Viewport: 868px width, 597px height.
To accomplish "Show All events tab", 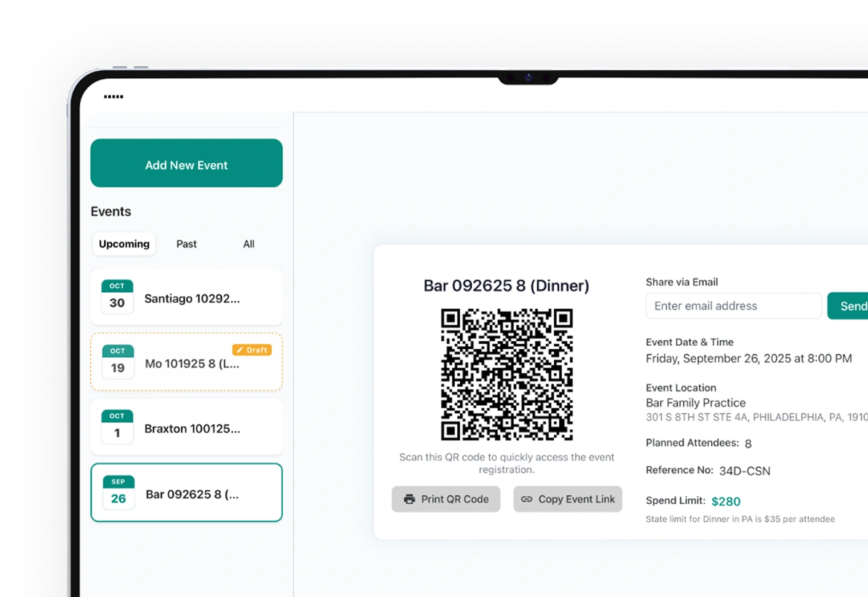I will (x=249, y=244).
